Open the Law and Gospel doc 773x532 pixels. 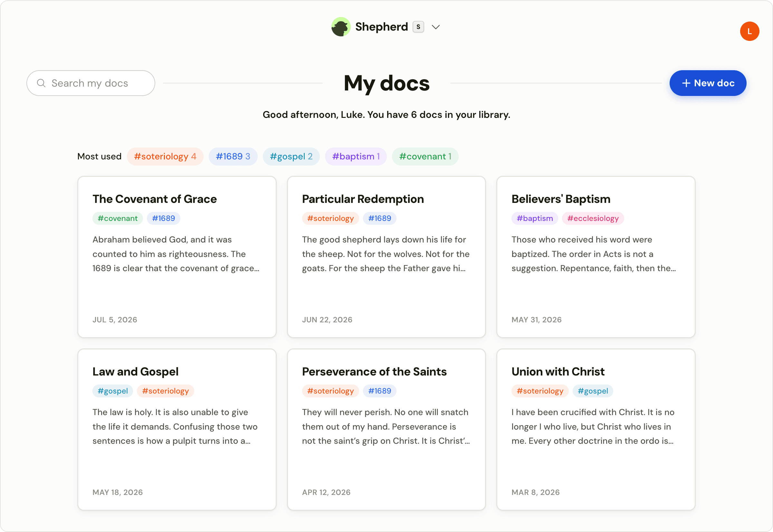pyautogui.click(x=177, y=429)
